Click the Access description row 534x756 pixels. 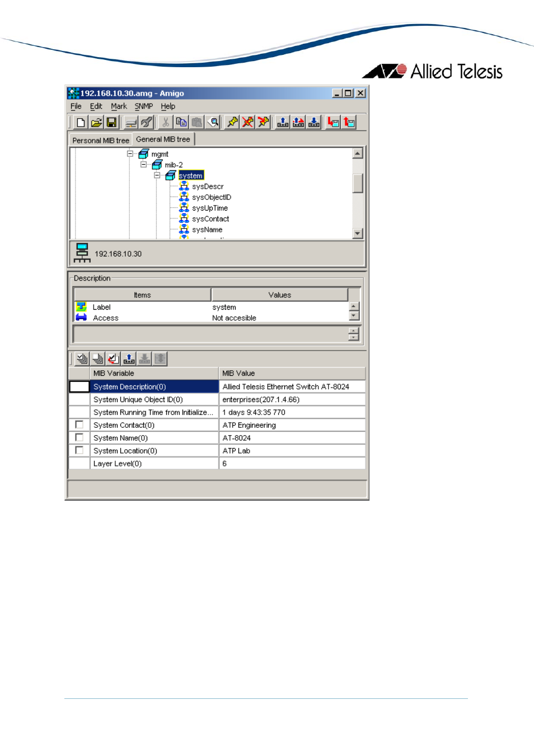coord(211,318)
